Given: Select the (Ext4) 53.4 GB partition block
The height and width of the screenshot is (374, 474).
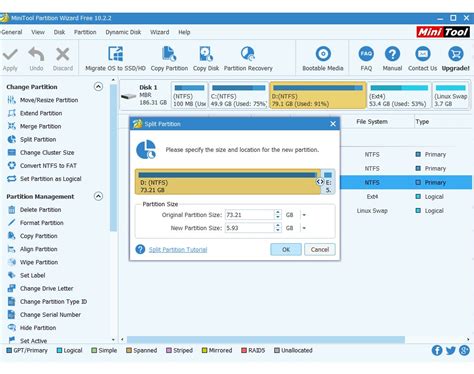Looking at the screenshot, I should click(x=399, y=96).
